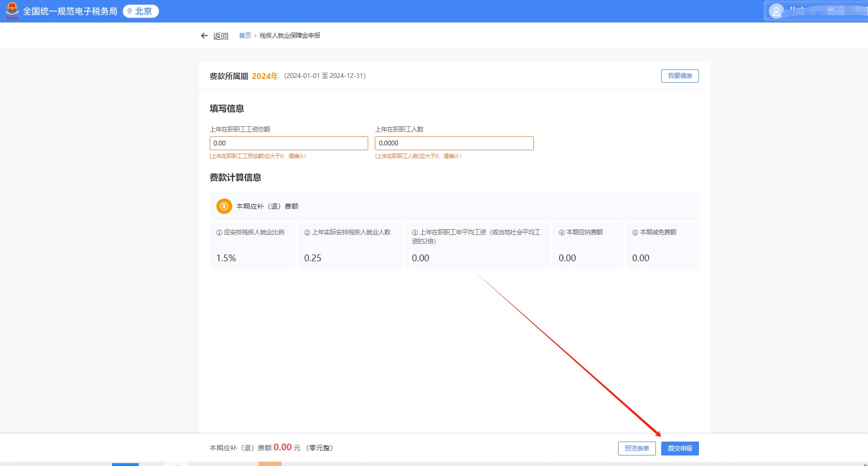868x466 pixels.
Task: Click the 上年实际安排残疾人就业人数 0.25 card
Action: (350, 246)
